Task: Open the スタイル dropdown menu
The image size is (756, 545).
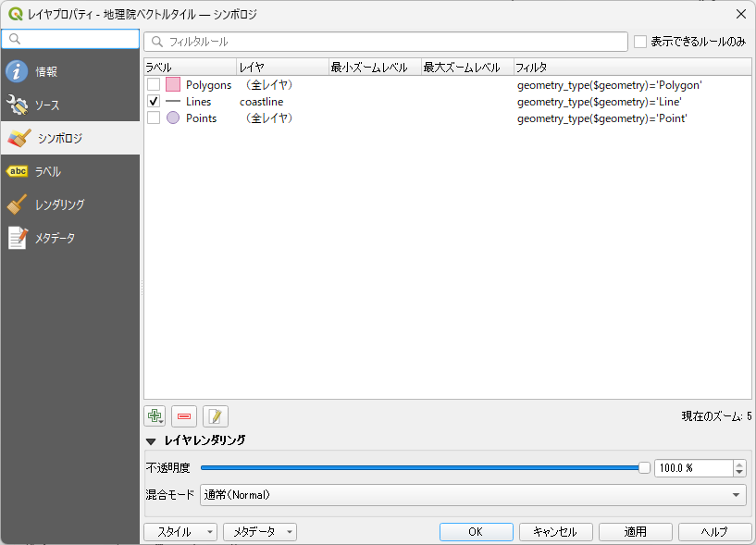Action: click(x=180, y=531)
